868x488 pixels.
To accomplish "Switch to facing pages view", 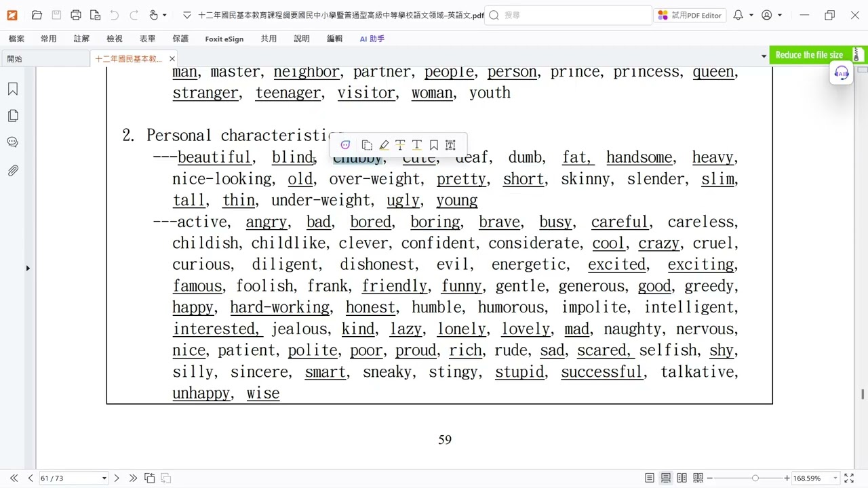I will pyautogui.click(x=682, y=478).
